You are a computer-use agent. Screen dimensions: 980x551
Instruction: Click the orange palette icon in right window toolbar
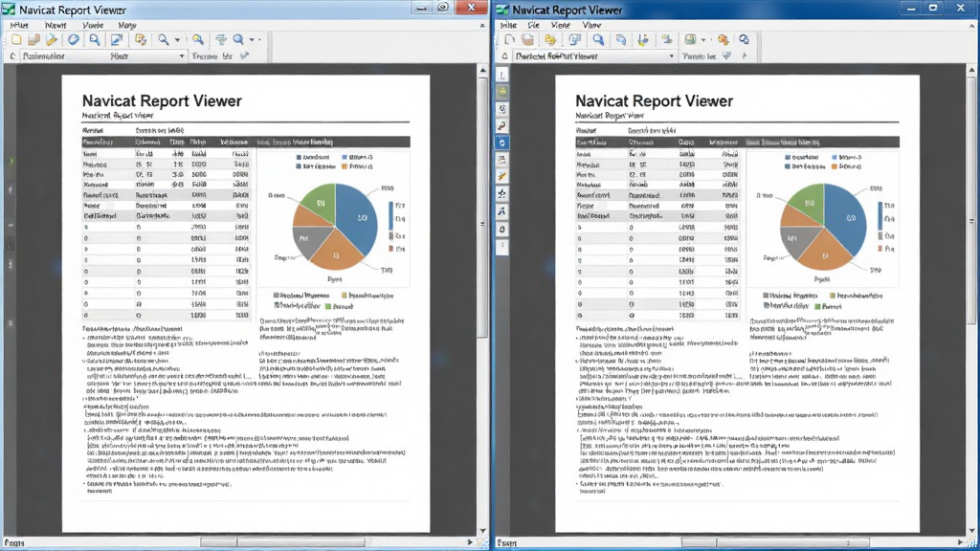pyautogui.click(x=724, y=39)
